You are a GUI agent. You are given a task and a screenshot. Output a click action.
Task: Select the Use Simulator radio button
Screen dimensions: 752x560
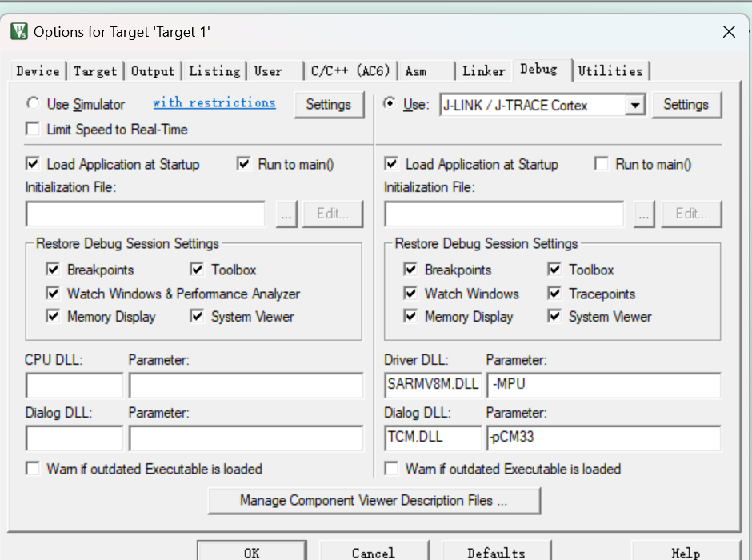(x=33, y=103)
